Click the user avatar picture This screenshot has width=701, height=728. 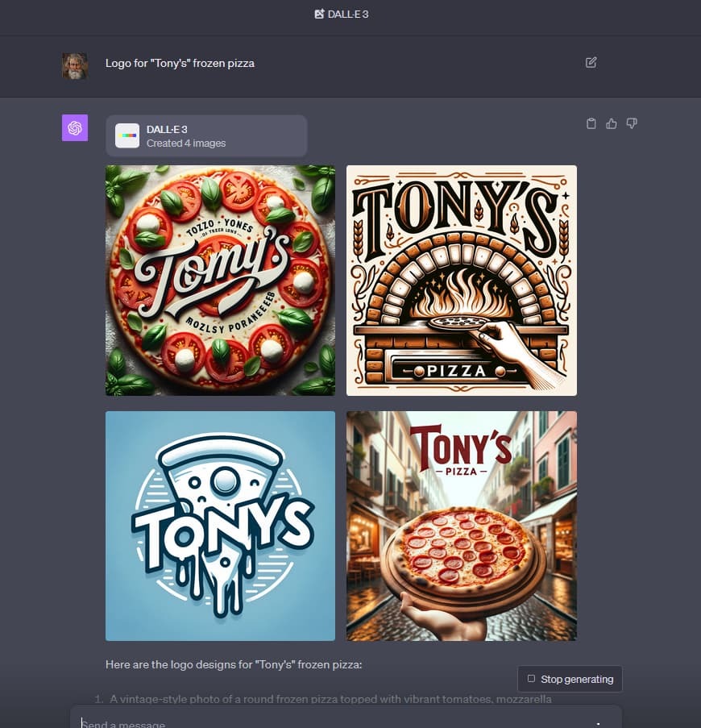point(75,66)
